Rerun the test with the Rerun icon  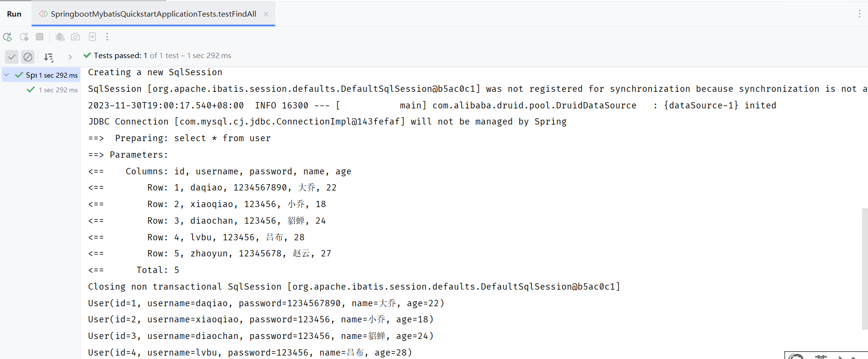pyautogui.click(x=7, y=37)
